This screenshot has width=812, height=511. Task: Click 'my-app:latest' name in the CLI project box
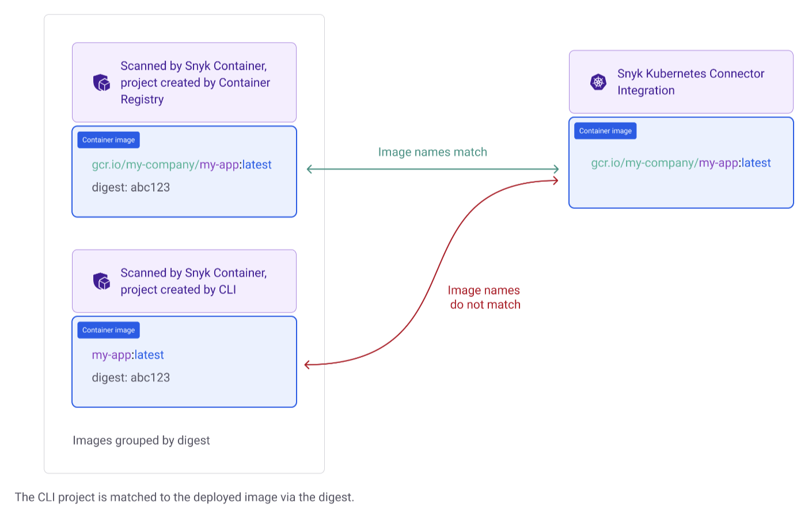tap(128, 355)
